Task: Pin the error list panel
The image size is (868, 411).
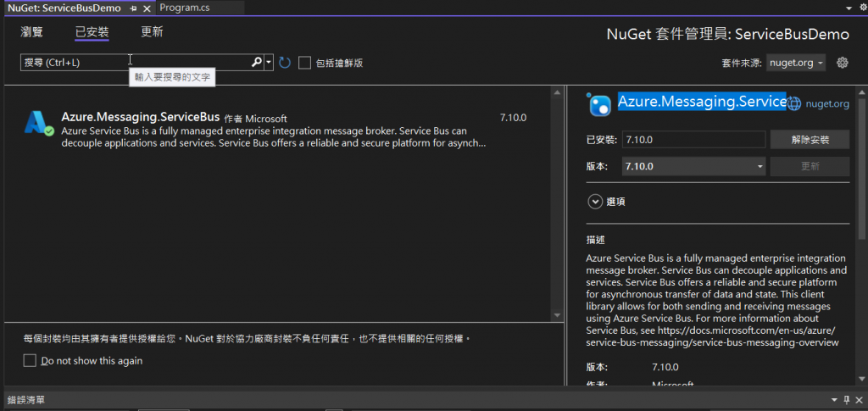Action: (847, 399)
